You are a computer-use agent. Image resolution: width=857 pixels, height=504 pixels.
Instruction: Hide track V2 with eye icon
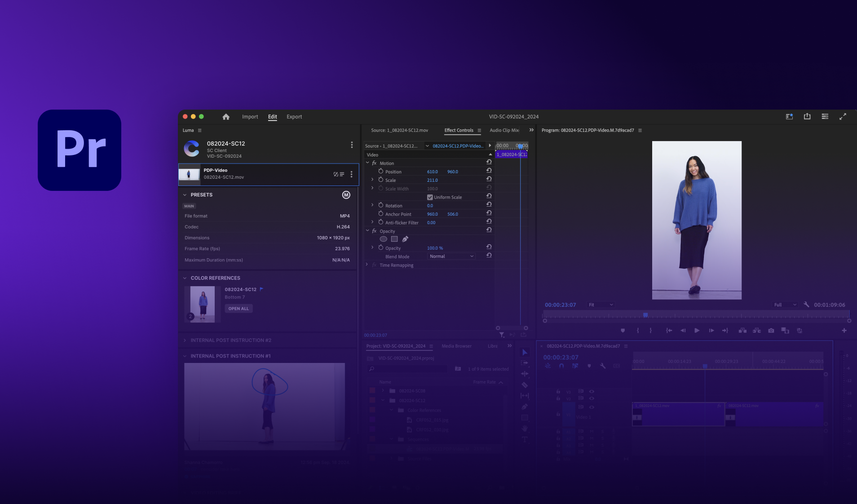point(592,398)
